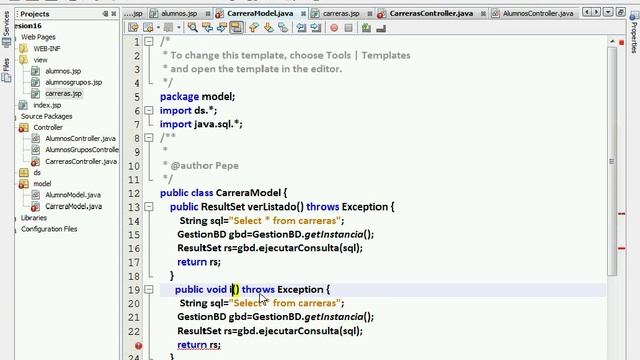Click Shift Line Left icon
640x360 pixels.
pyautogui.click(x=301, y=28)
